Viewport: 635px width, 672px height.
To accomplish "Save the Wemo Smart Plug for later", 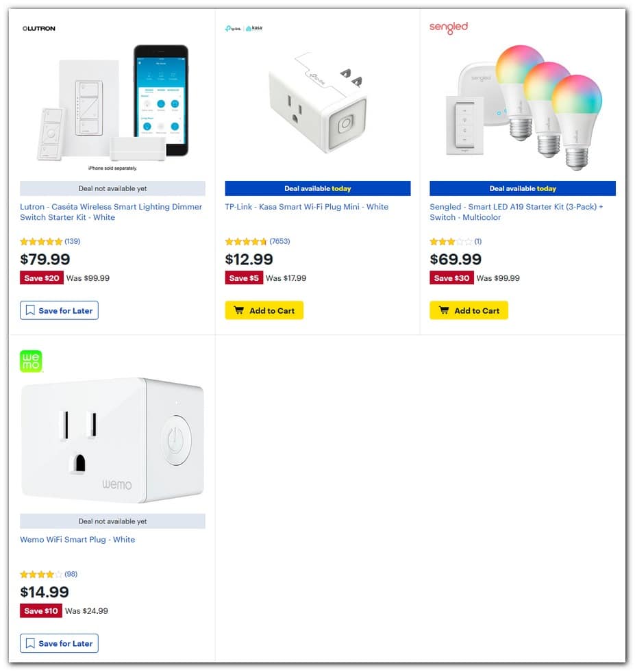I will point(59,643).
